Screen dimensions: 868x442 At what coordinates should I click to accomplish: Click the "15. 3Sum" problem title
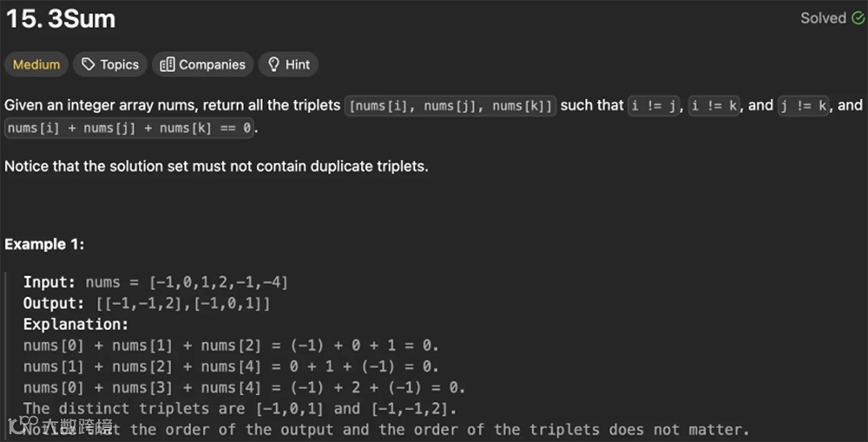click(61, 19)
